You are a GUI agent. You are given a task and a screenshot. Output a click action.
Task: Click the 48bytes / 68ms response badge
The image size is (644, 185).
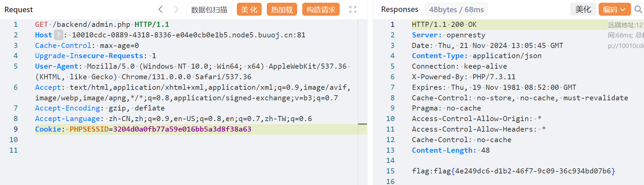[x=456, y=10]
